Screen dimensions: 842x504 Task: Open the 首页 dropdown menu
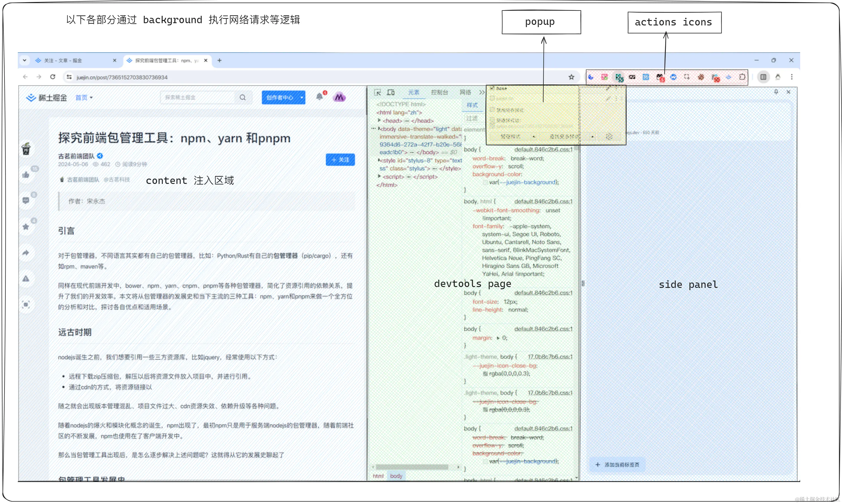tap(84, 98)
